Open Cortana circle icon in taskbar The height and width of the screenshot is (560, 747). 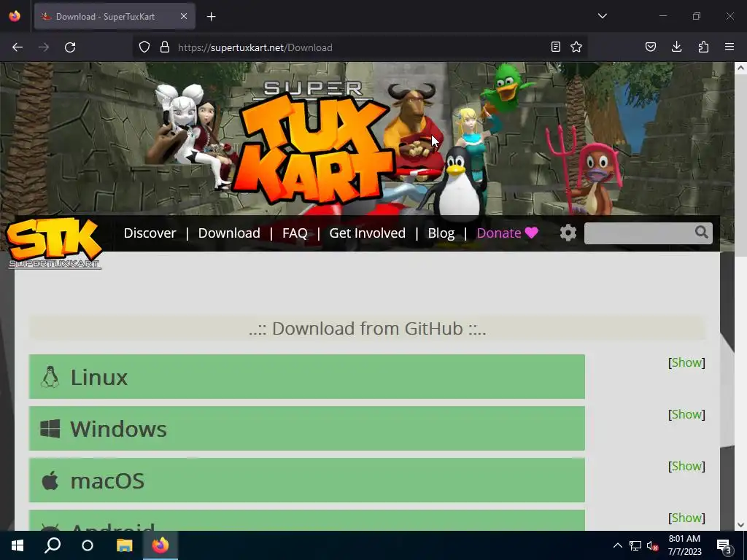[88, 545]
